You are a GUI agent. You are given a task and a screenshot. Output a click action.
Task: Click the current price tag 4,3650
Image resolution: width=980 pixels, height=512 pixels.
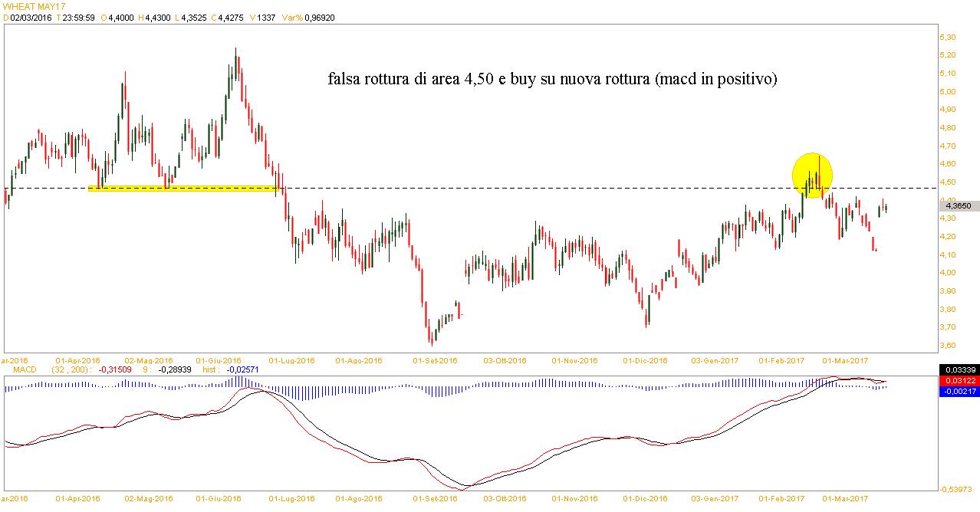point(959,205)
